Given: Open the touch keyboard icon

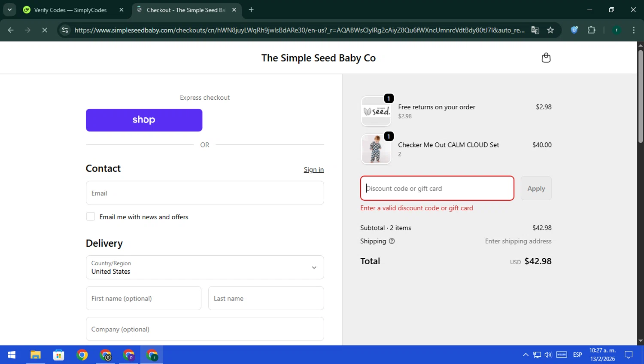Looking at the screenshot, I should click(x=562, y=355).
